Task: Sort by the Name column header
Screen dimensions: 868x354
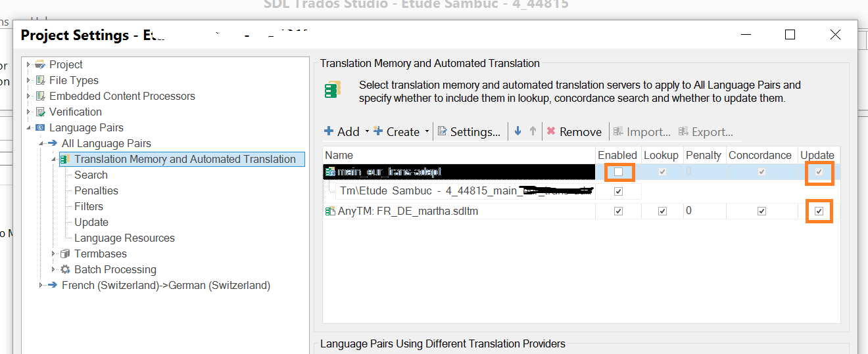Action: pyautogui.click(x=459, y=155)
